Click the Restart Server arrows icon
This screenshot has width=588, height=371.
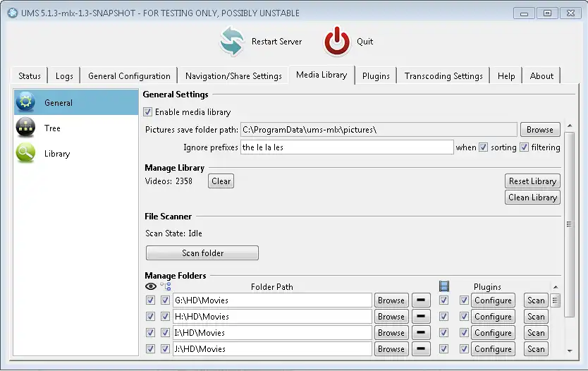coord(232,42)
